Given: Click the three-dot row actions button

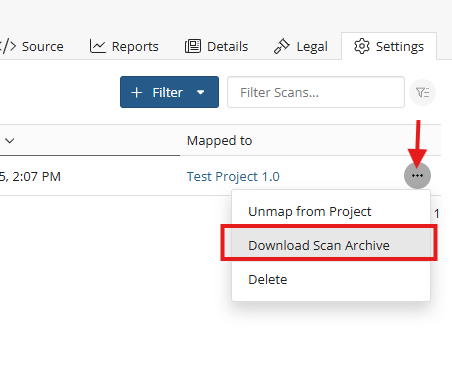Looking at the screenshot, I should 417,176.
